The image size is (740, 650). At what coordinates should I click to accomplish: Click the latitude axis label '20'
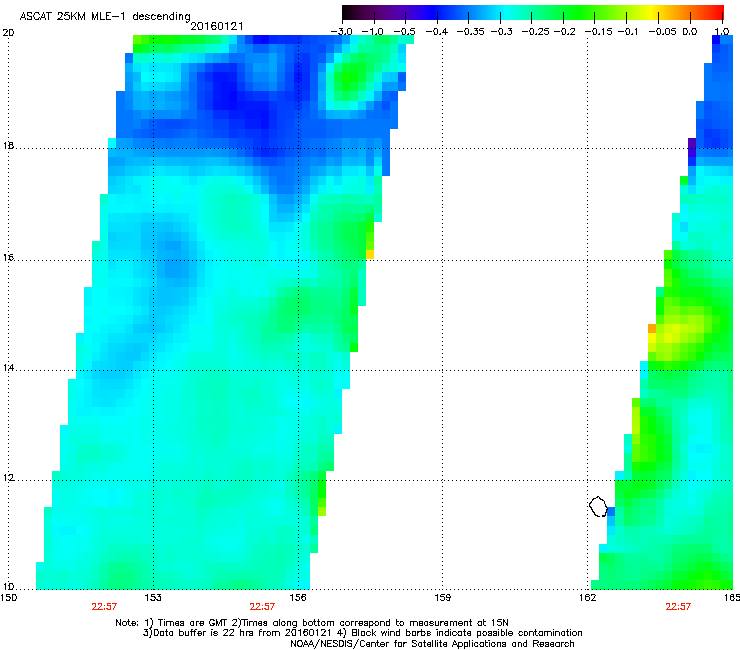point(8,33)
